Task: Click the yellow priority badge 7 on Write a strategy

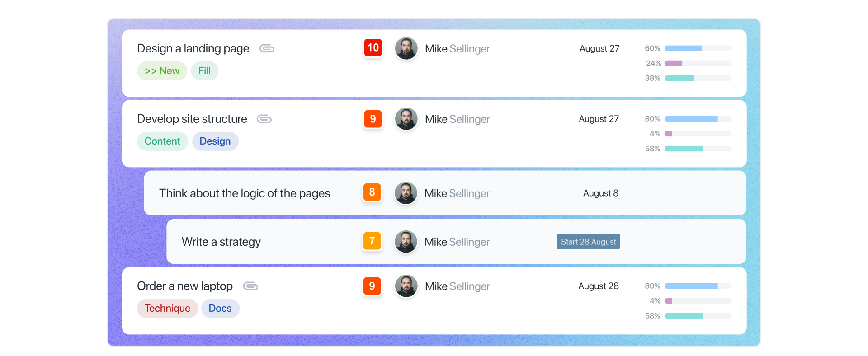Action: pyautogui.click(x=372, y=241)
